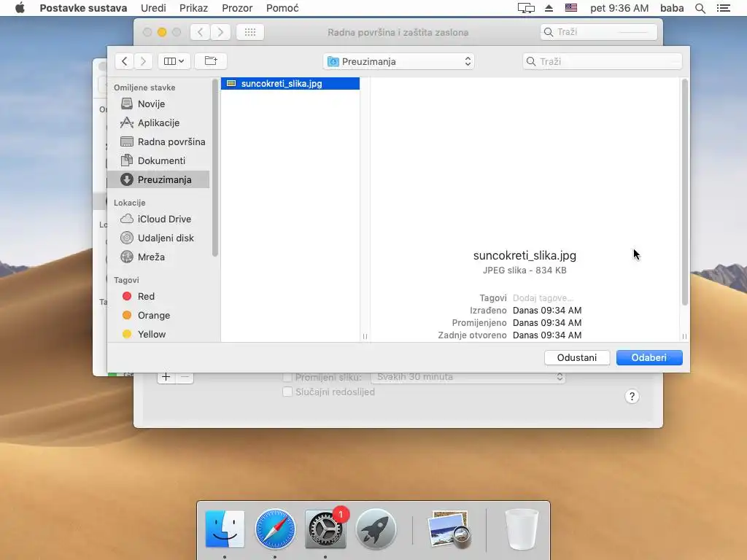Open Launchpad rocket in the Dock
Screen dimensions: 747x560
pos(376,529)
